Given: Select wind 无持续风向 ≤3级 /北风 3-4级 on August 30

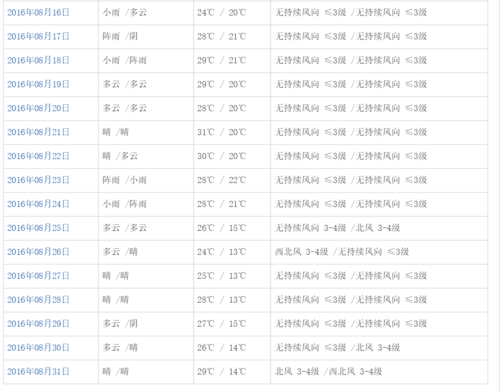Looking at the screenshot, I should [337, 348].
